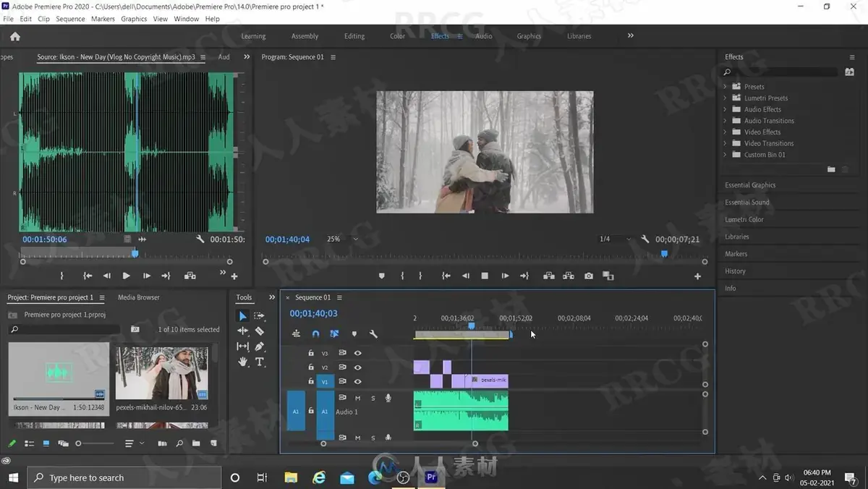
Task: Switch to Editing workspace tab
Action: [x=354, y=36]
